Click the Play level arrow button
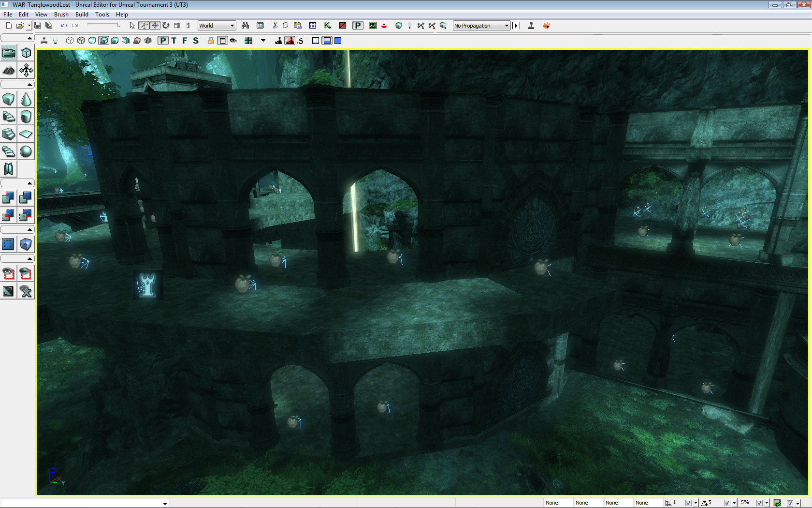The image size is (812, 508). (x=516, y=26)
